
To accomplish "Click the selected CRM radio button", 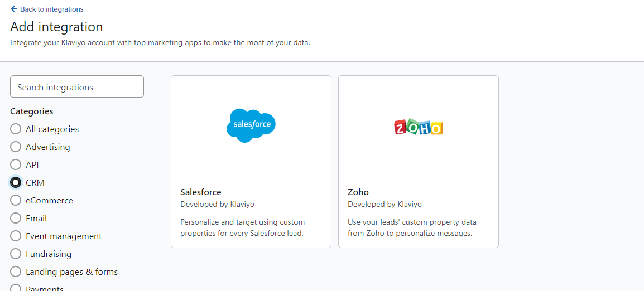I will click(16, 182).
